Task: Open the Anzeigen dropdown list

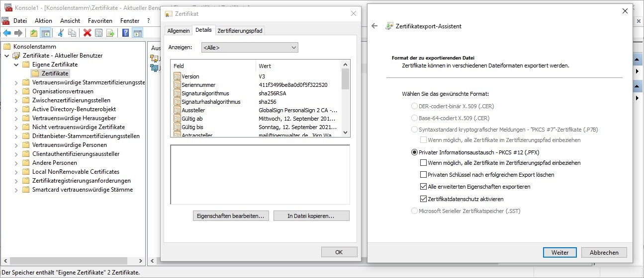Action: click(x=249, y=48)
